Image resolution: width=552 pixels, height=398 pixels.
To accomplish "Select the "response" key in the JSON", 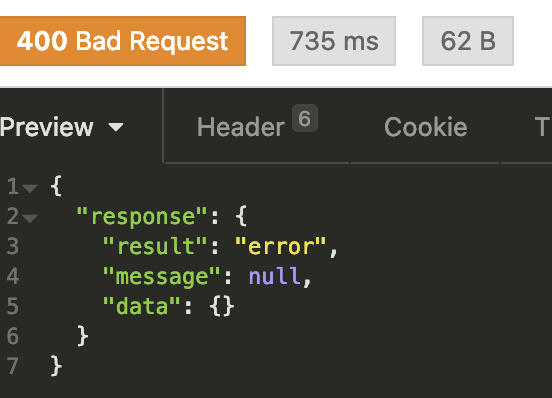I will [142, 216].
